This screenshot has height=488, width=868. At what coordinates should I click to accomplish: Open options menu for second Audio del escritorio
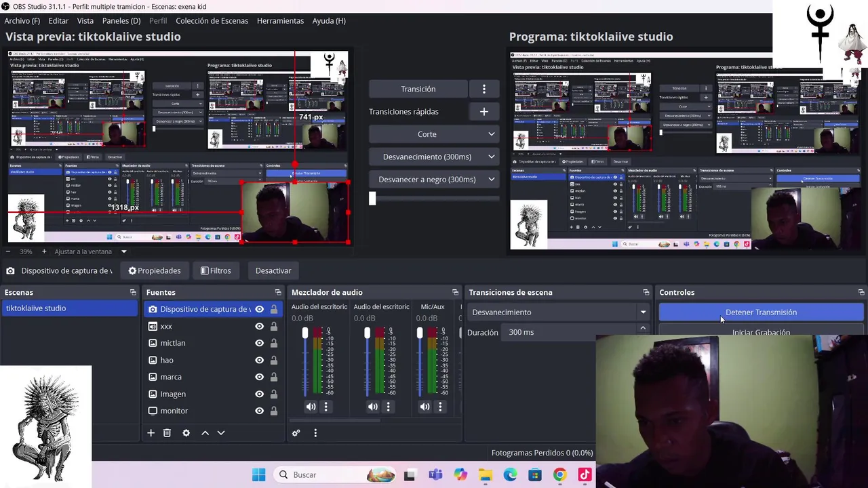click(x=388, y=407)
